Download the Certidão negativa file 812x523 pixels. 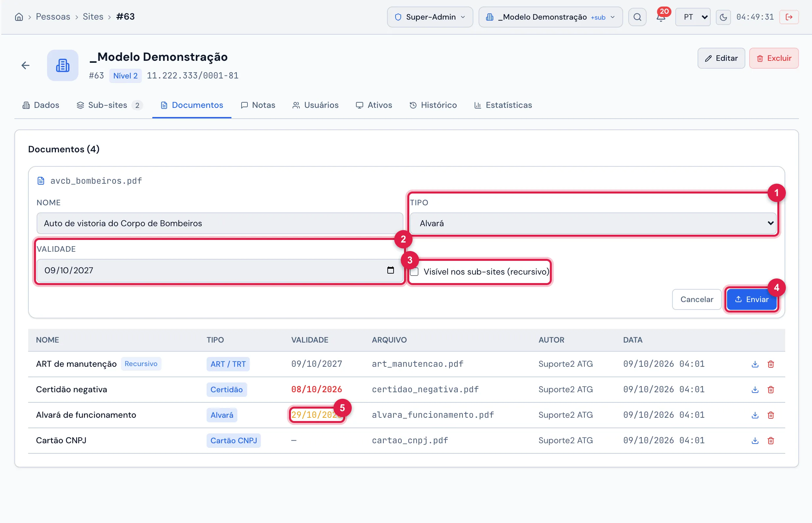point(754,390)
